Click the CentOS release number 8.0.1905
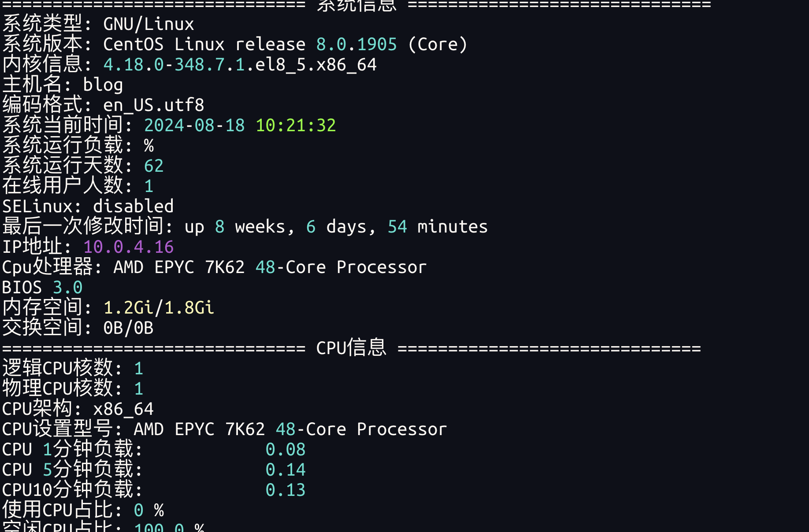Viewport: 809px width, 532px height. (x=356, y=44)
